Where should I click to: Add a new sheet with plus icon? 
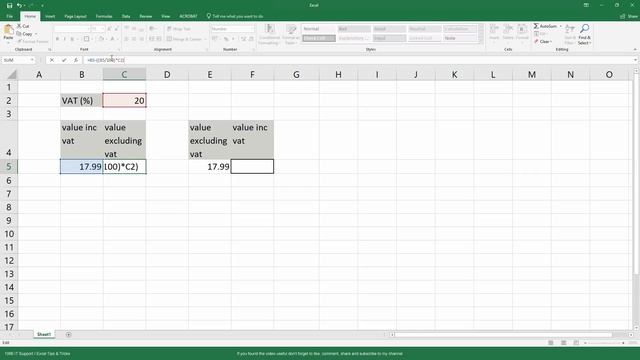pos(68,335)
